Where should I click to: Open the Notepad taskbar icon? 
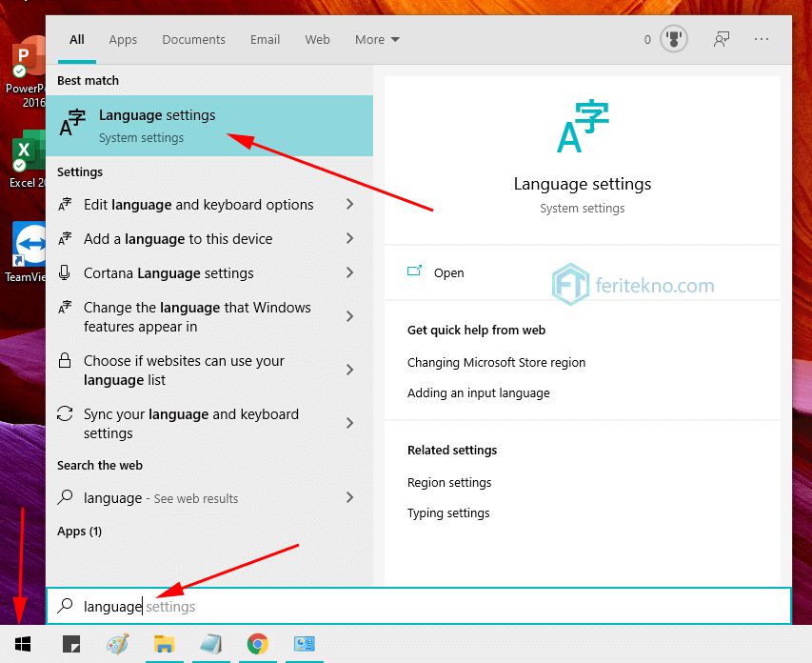[211, 644]
